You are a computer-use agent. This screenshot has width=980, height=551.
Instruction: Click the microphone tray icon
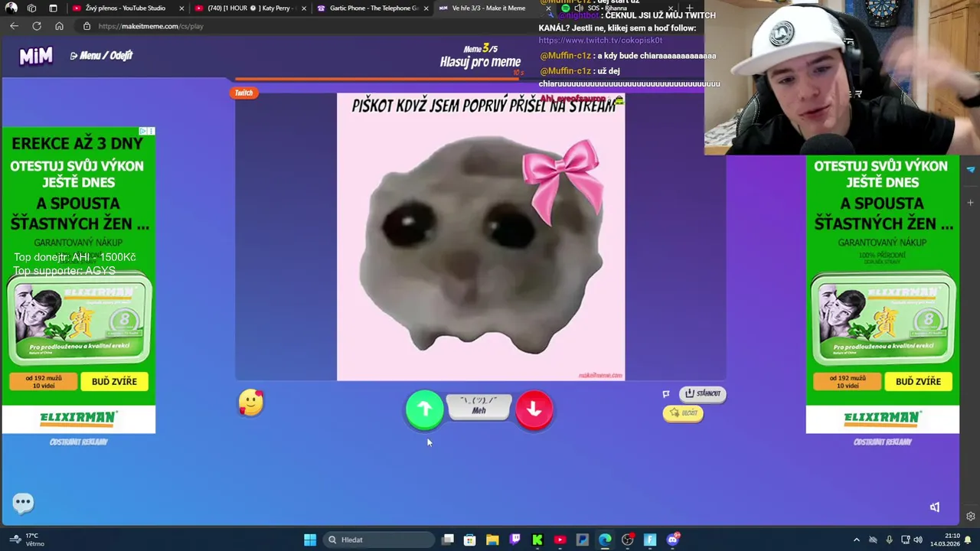point(889,540)
